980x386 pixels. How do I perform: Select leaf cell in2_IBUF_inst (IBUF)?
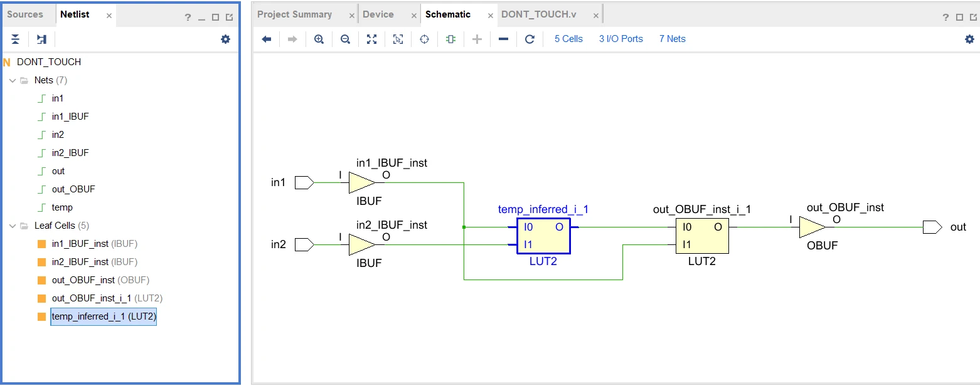[95, 262]
